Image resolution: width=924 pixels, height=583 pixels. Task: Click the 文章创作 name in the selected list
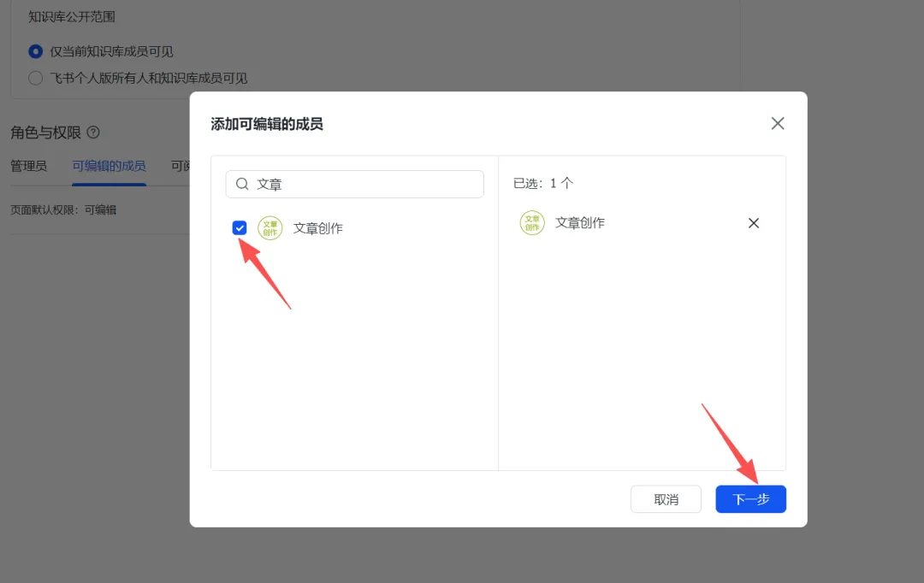point(580,223)
